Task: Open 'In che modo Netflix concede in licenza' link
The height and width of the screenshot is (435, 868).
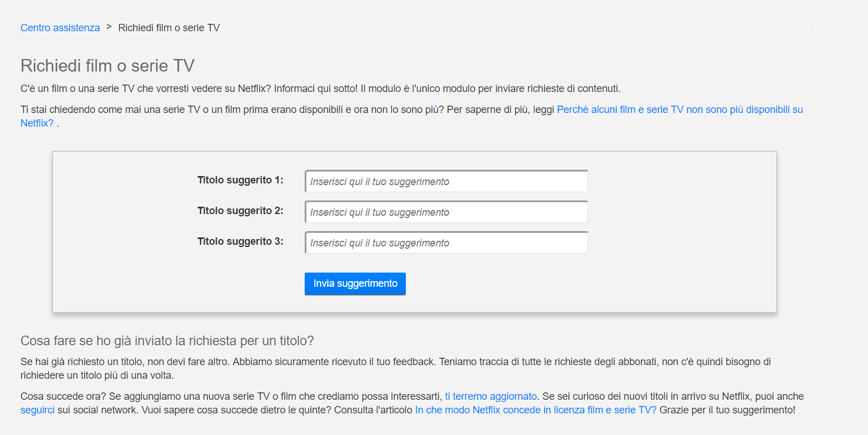Action: [x=535, y=410]
